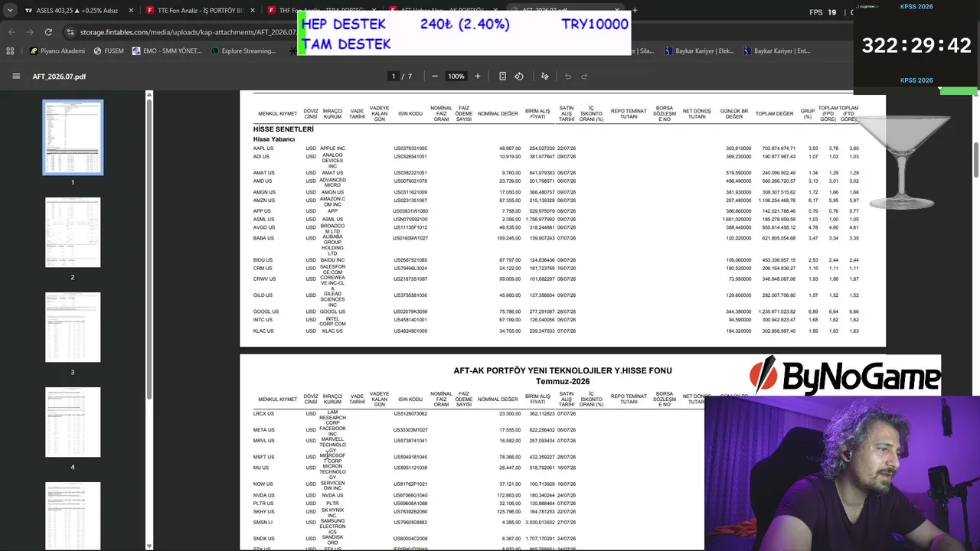This screenshot has width=980, height=551.
Task: Switch to TTE Fon Analiz tab
Action: pyautogui.click(x=201, y=11)
